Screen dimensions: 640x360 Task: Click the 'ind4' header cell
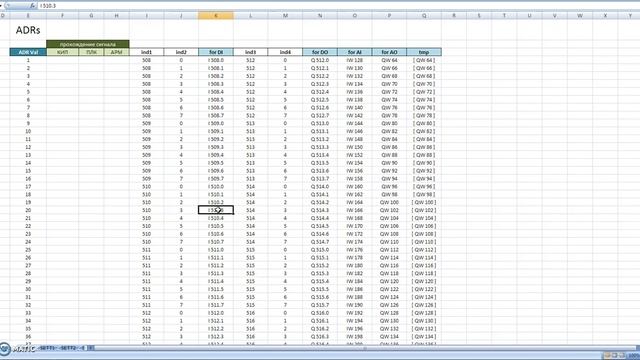pyautogui.click(x=285, y=52)
